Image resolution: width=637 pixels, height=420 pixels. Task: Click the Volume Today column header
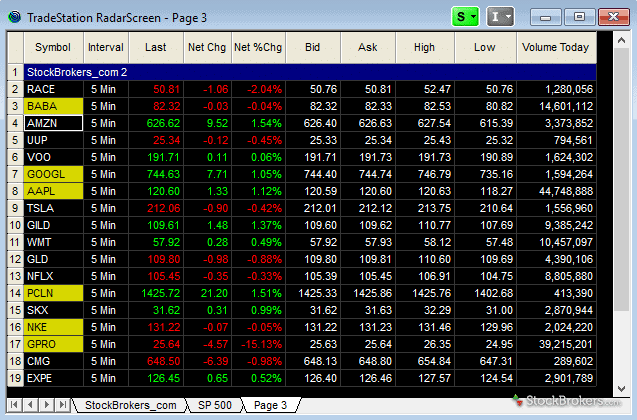pos(556,47)
